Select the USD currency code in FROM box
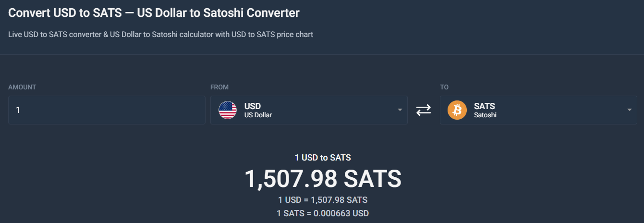Viewport: 644px width, 223px height. (253, 106)
